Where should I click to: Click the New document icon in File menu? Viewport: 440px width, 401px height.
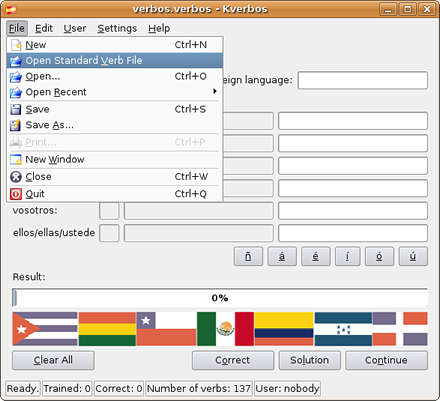(x=16, y=45)
